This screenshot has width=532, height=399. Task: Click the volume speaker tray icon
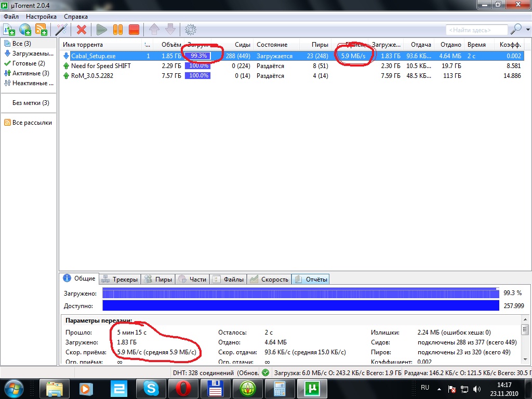476,389
